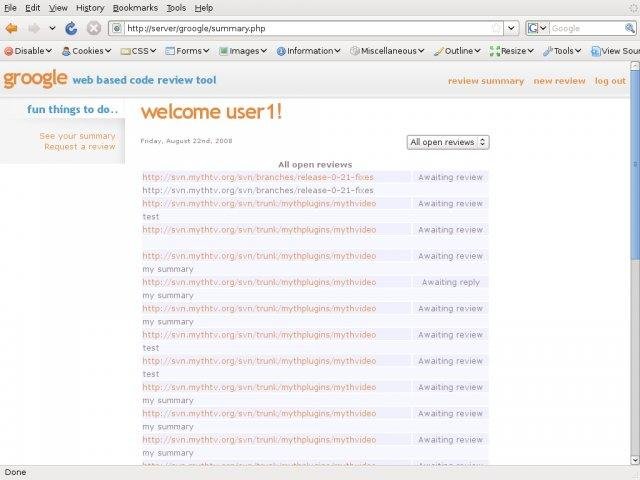Image resolution: width=640 pixels, height=480 pixels.
Task: Open the new review link
Action: pos(559,81)
